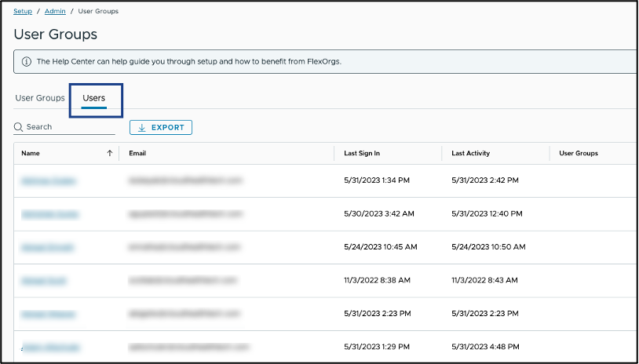Click the 5/31/2023 4:48 PM activity cell

tap(485, 347)
